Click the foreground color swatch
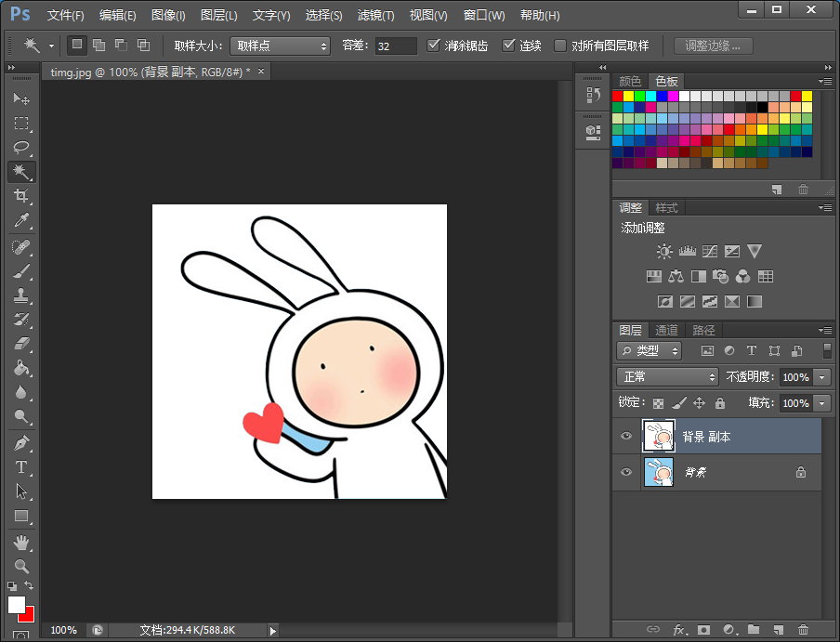 point(16,605)
